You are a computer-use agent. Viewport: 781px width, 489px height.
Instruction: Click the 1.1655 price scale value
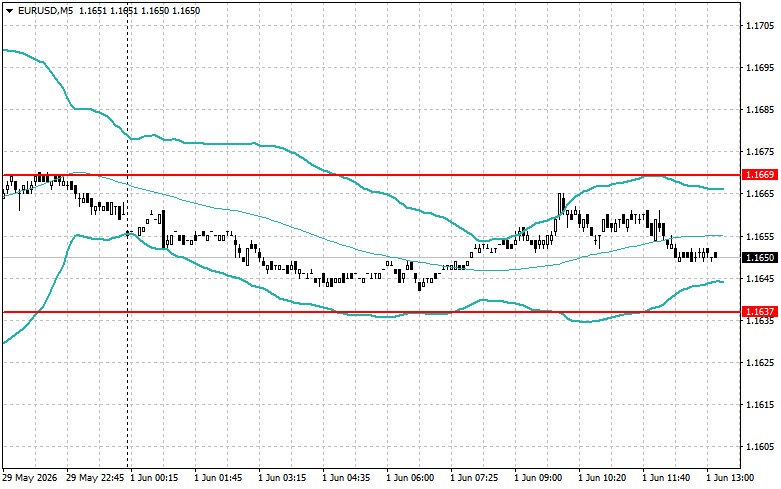(760, 236)
